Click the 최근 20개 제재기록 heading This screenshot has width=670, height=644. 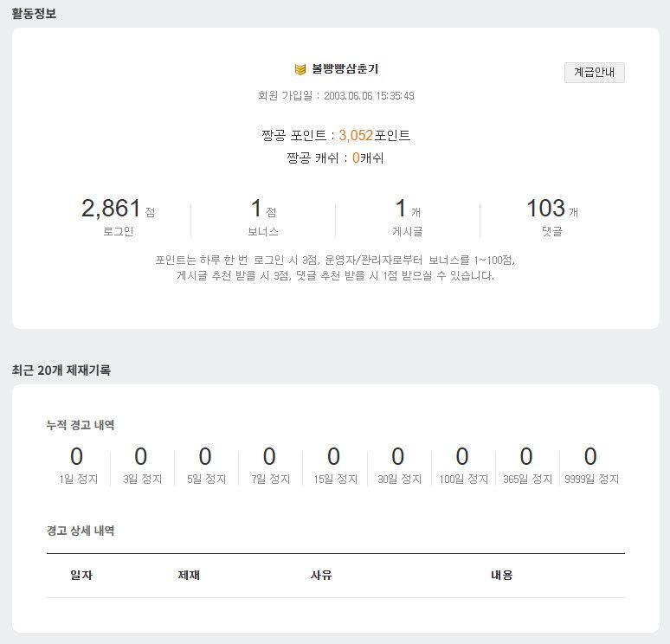[x=61, y=370]
